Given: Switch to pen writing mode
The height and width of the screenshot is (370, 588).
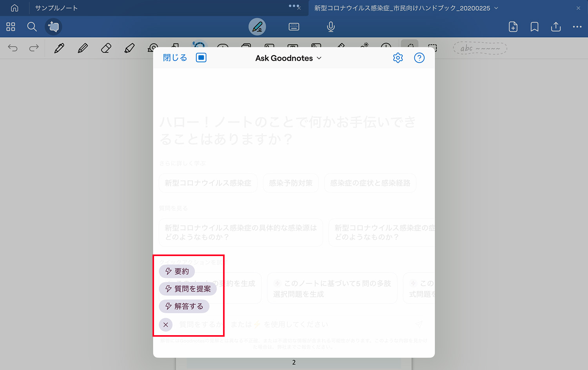Looking at the screenshot, I should 257,27.
